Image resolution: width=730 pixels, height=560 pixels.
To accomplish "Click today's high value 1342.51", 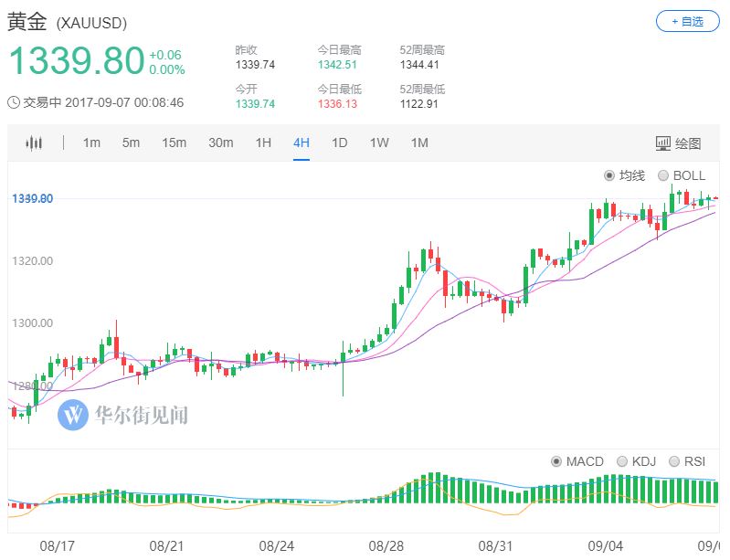I will [x=337, y=65].
